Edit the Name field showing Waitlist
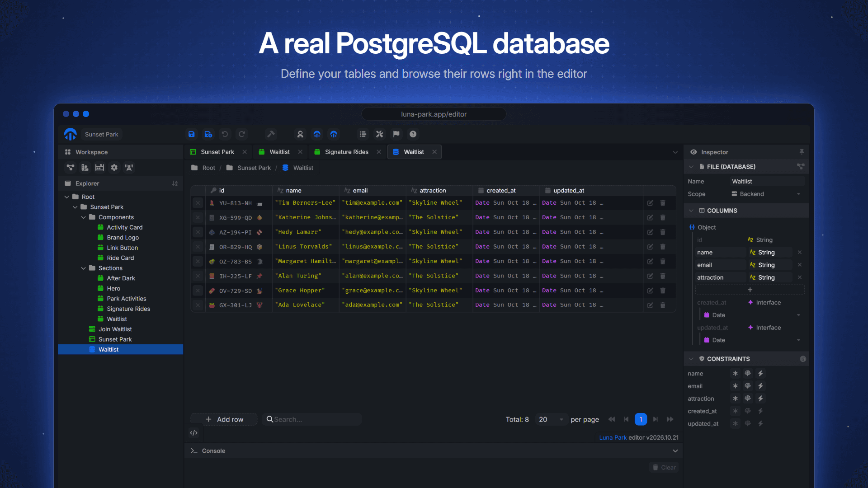868x488 pixels. point(767,181)
